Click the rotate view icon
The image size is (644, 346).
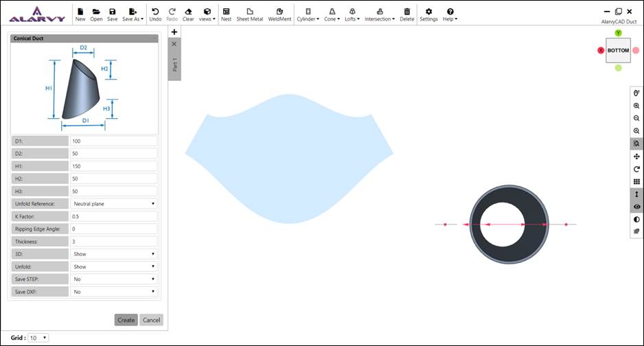click(636, 169)
